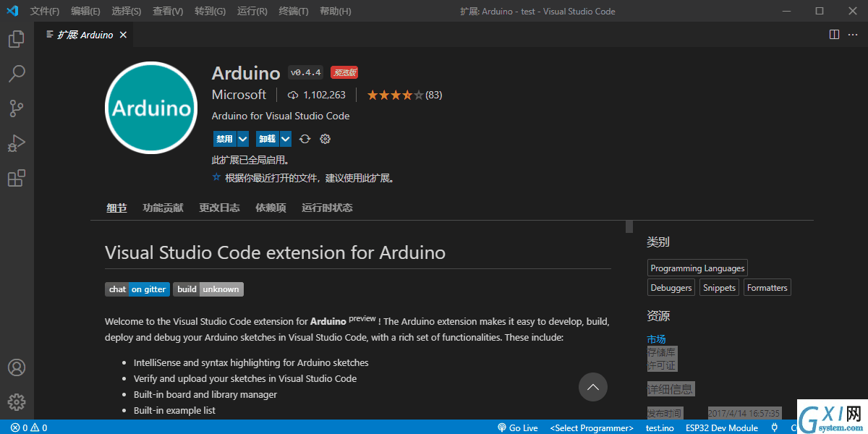Open the 许可证 license link
868x434 pixels.
click(x=661, y=365)
